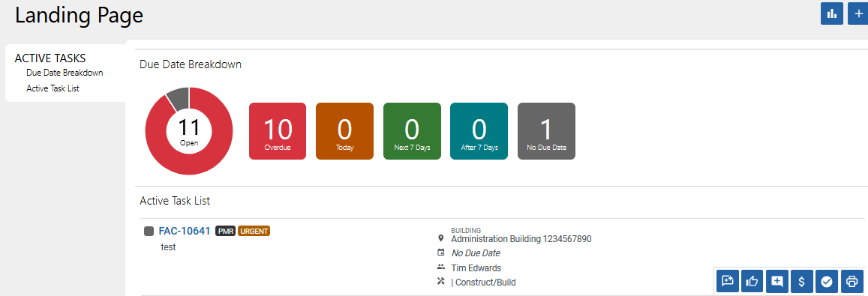Click the tools icon beside Construct/Build
This screenshot has height=296, width=868.
click(x=440, y=282)
